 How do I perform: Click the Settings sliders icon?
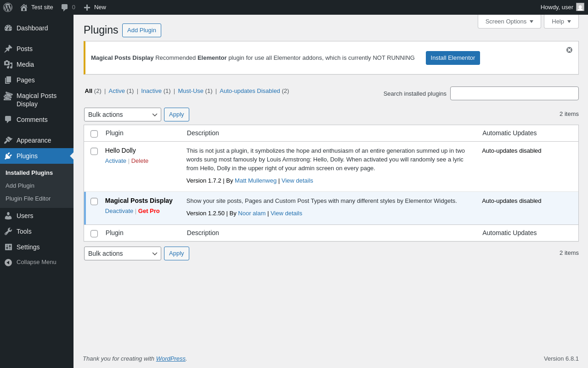[x=8, y=247]
